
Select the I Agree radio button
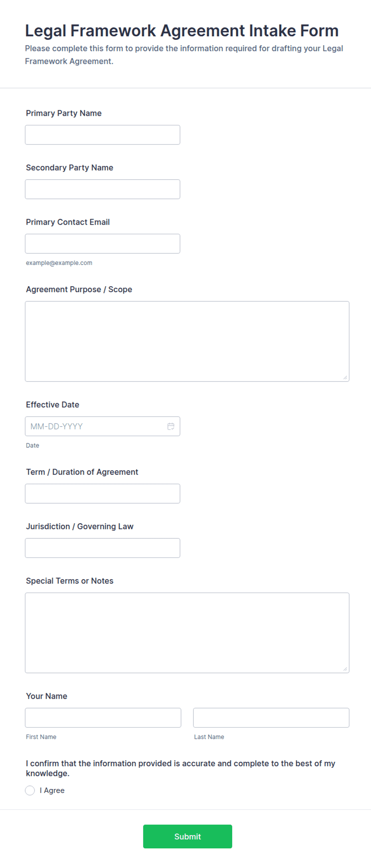[30, 790]
